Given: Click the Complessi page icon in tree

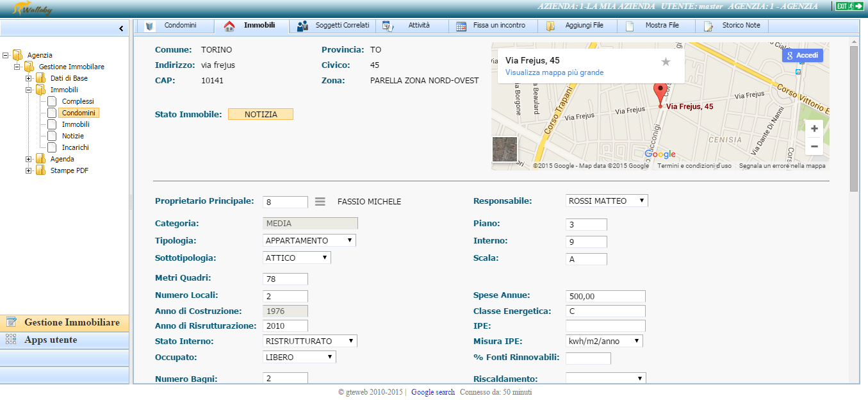Looking at the screenshot, I should [52, 101].
